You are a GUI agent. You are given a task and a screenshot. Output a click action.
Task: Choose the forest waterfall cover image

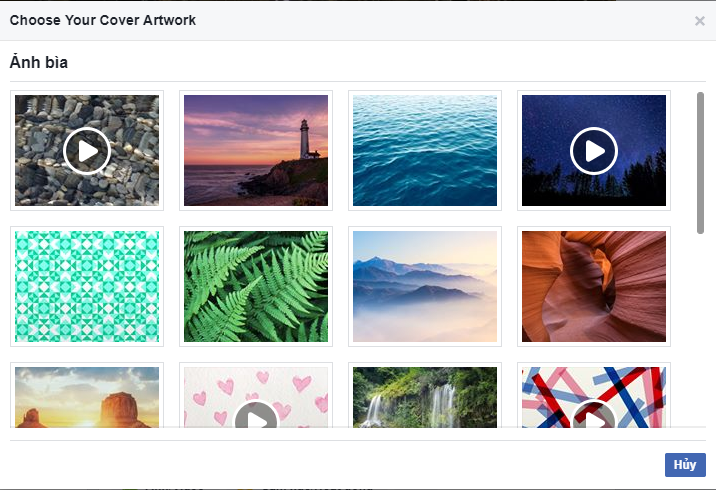[x=425, y=397]
